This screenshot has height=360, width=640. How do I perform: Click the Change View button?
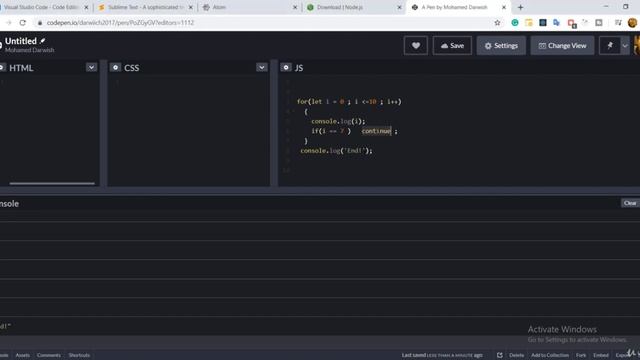pos(562,45)
